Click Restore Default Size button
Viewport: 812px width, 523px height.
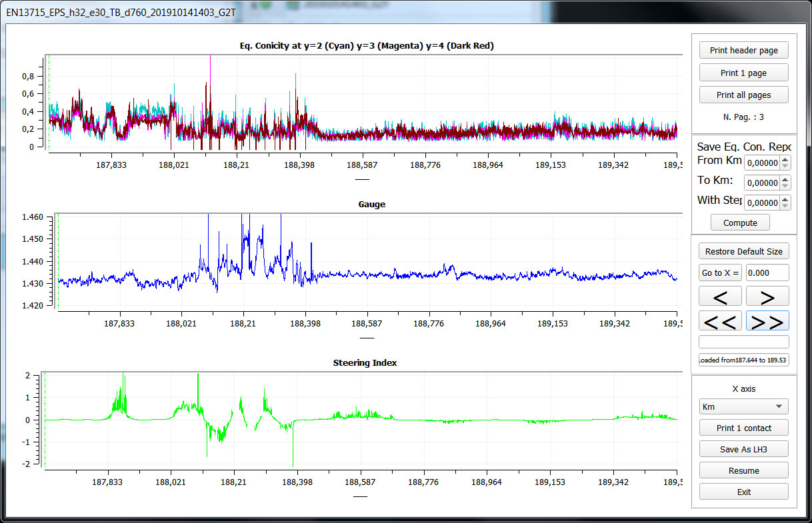coord(743,251)
